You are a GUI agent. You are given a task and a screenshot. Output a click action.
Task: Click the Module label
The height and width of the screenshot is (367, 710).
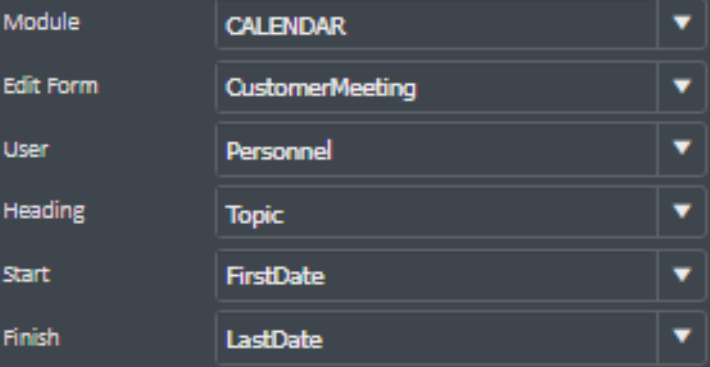[x=42, y=22]
